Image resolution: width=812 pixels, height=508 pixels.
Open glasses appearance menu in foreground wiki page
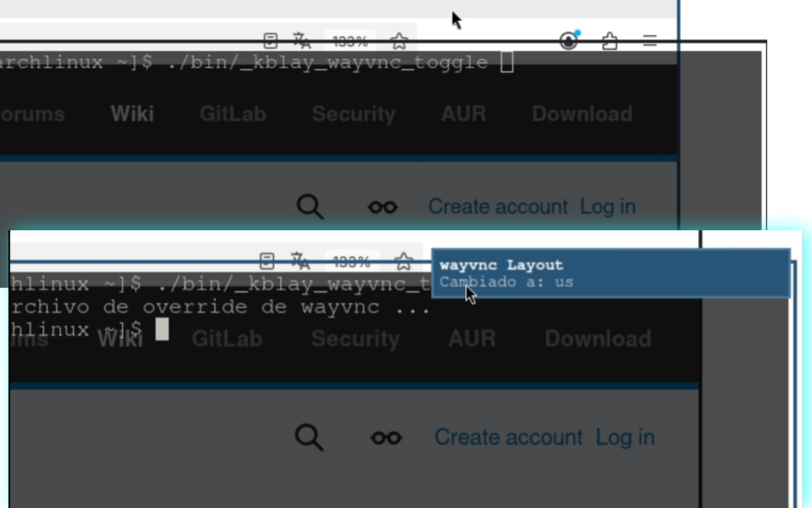[387, 438]
